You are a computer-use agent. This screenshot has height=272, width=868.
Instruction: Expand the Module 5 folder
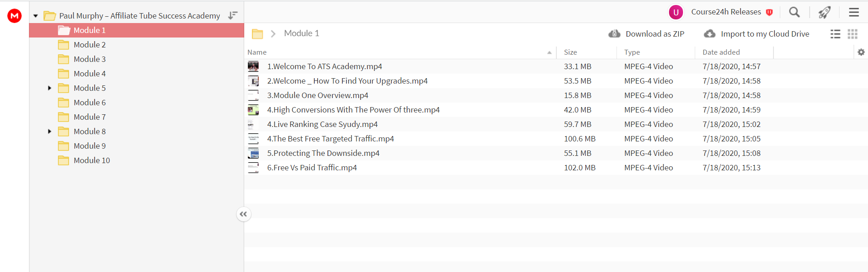(x=50, y=88)
